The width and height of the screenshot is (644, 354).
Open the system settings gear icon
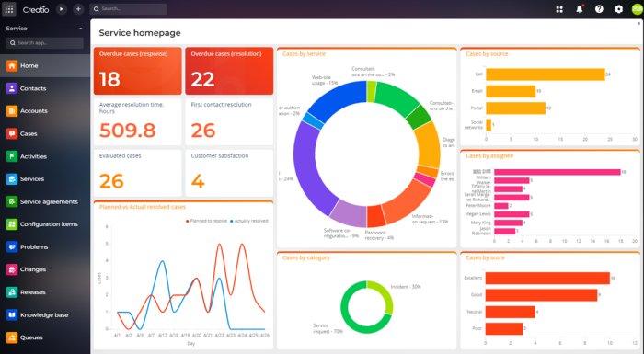pyautogui.click(x=618, y=9)
